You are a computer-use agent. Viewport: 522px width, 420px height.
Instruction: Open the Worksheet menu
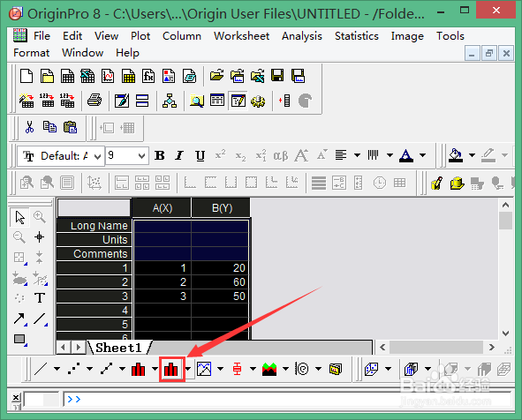click(241, 36)
